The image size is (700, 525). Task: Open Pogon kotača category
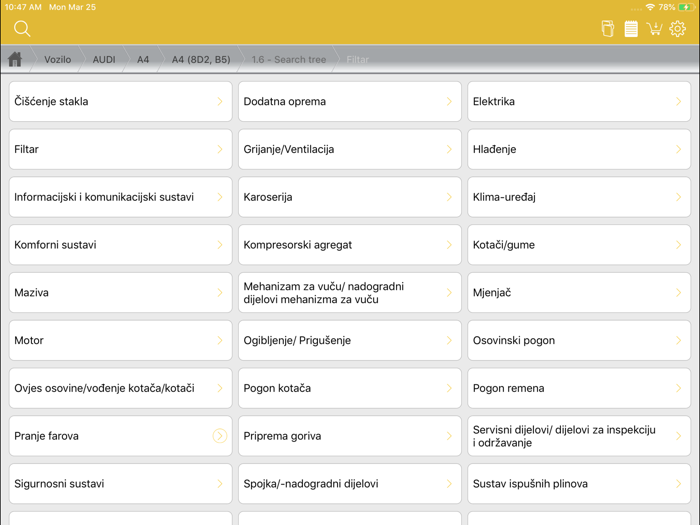click(x=350, y=388)
